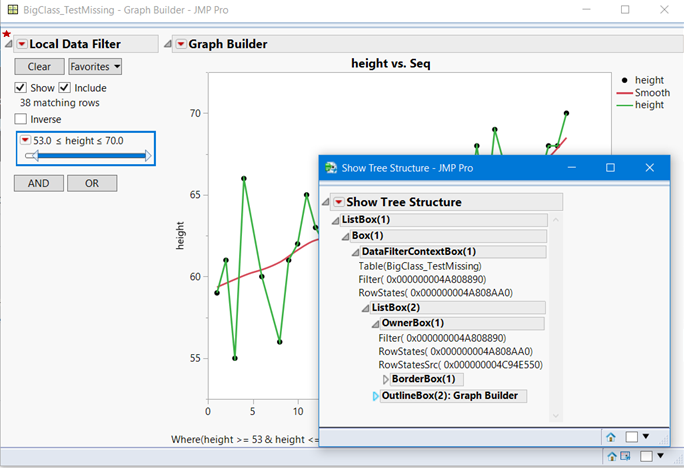Open dropdown arrow in tree window status bar
This screenshot has width=684, height=468.
tap(646, 436)
